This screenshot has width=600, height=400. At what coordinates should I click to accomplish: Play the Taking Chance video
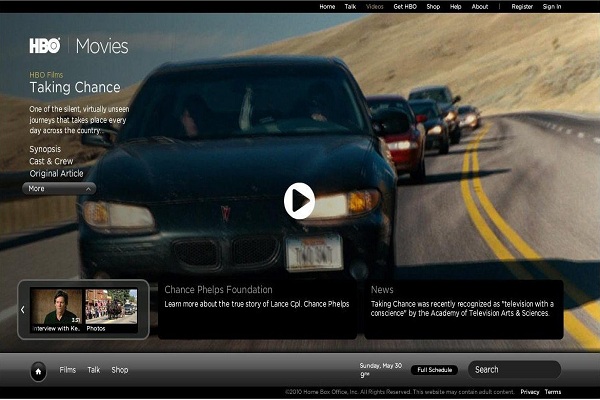pos(298,201)
